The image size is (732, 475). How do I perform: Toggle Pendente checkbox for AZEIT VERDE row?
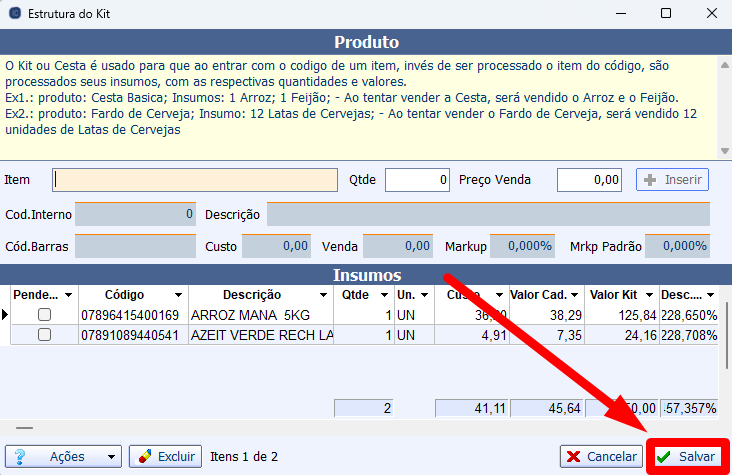tap(43, 336)
